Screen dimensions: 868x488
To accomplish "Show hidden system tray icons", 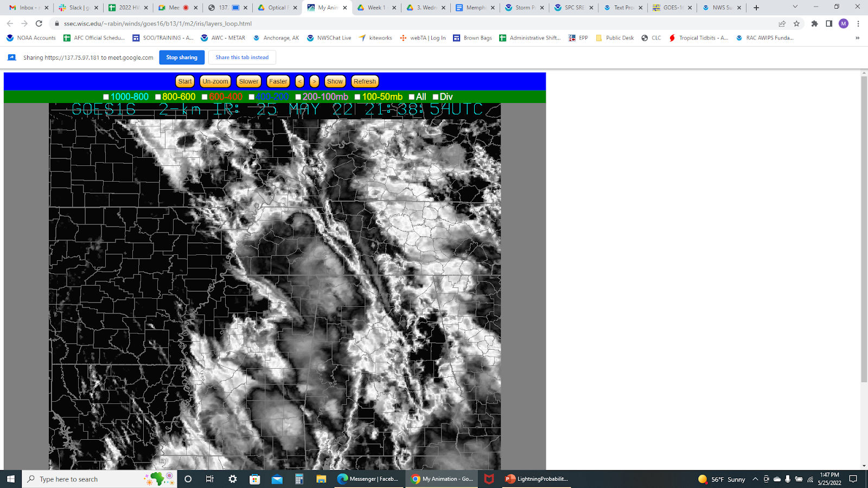I will (x=755, y=479).
